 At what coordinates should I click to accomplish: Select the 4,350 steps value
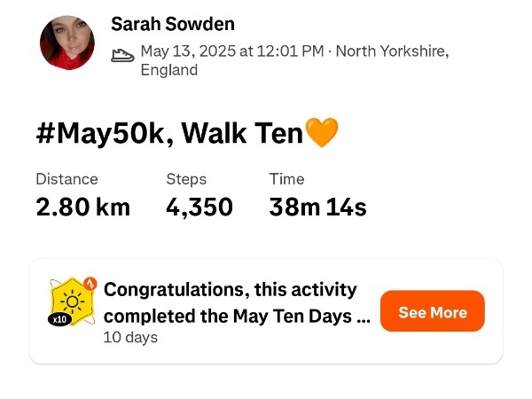[x=199, y=207]
